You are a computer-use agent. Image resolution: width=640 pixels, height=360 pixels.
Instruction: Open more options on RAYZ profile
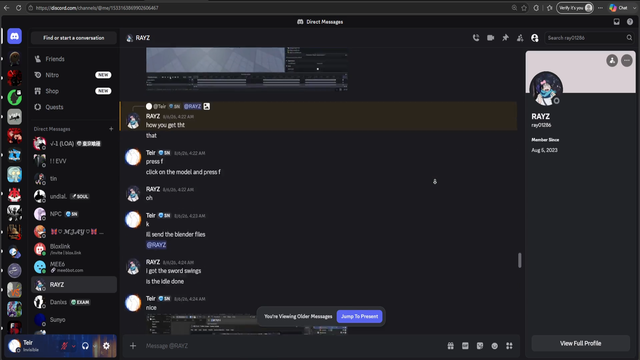coord(627,61)
